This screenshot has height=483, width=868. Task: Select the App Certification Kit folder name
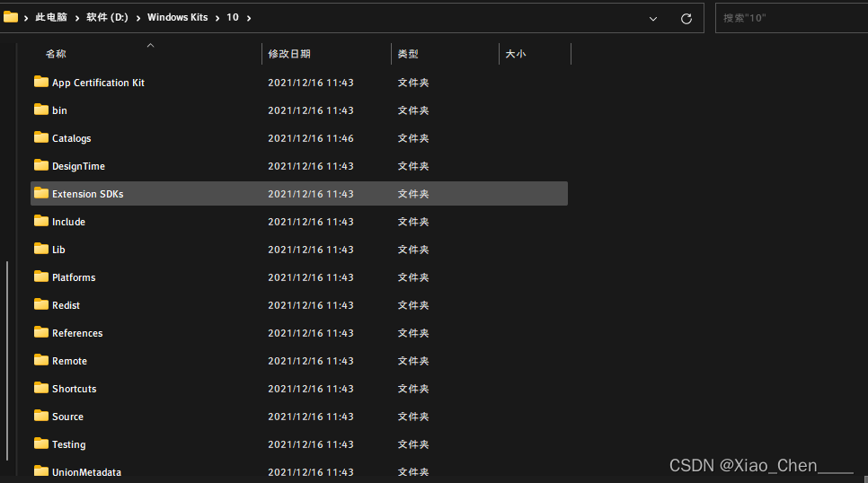pyautogui.click(x=98, y=83)
